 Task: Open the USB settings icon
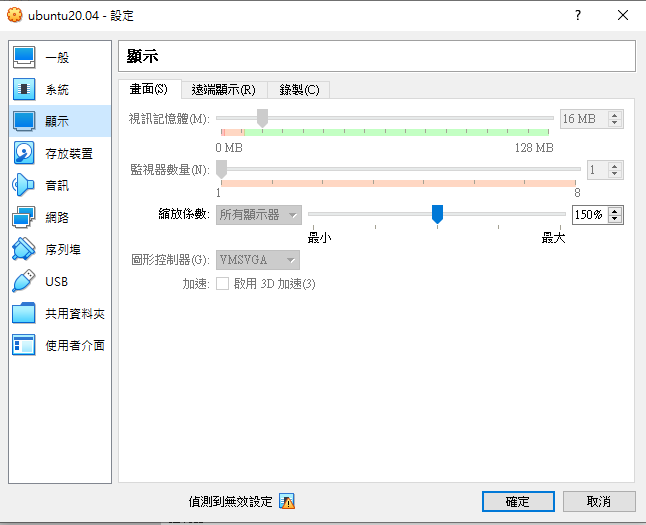[x=25, y=281]
